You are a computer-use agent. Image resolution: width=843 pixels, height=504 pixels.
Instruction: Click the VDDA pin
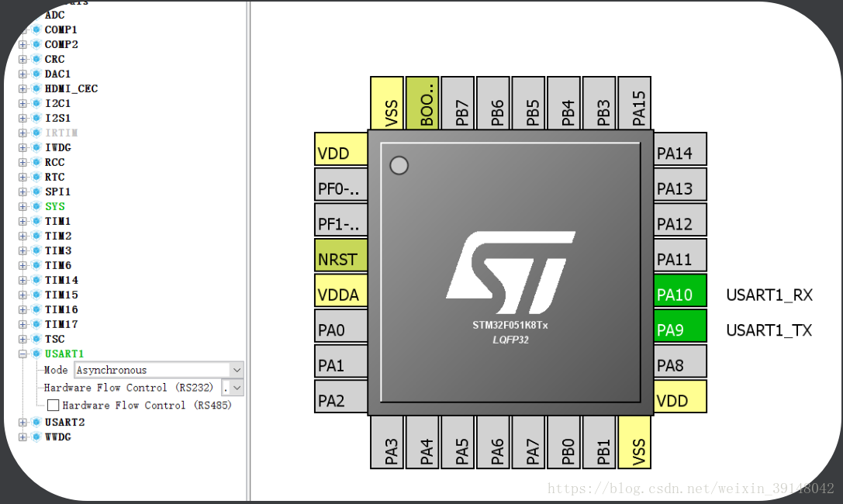[x=341, y=291]
